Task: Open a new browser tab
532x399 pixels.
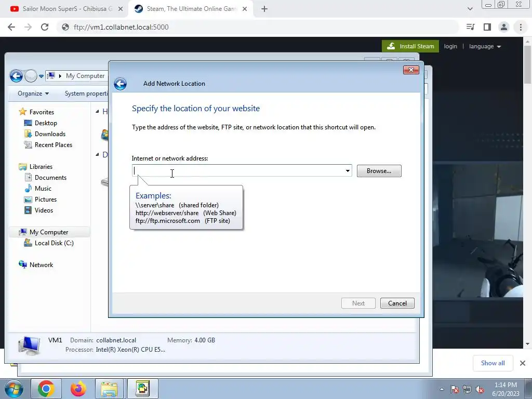Action: tap(264, 9)
